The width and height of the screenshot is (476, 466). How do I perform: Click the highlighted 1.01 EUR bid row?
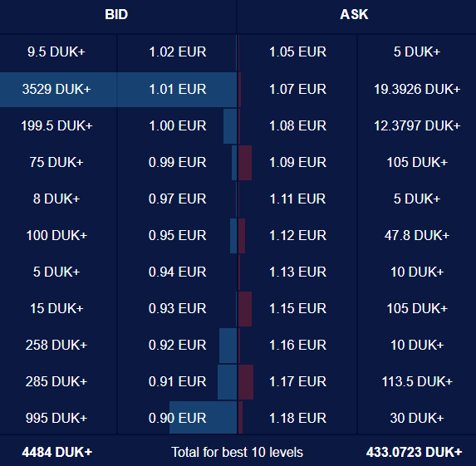tap(119, 90)
